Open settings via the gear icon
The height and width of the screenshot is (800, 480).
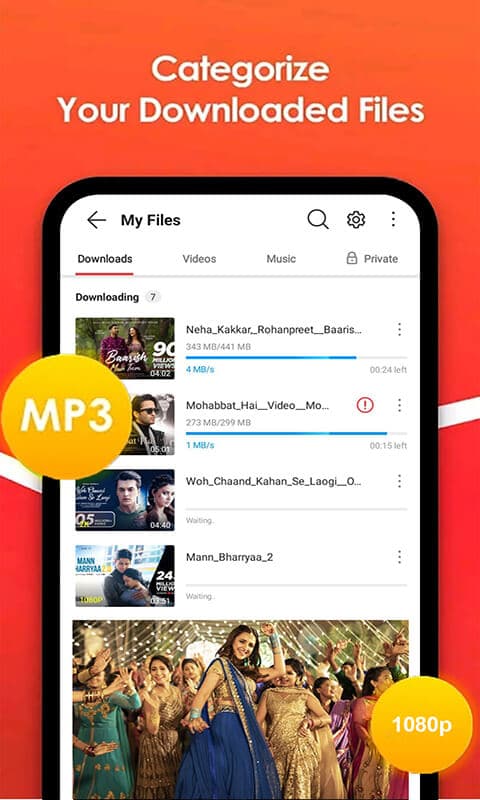coord(356,219)
